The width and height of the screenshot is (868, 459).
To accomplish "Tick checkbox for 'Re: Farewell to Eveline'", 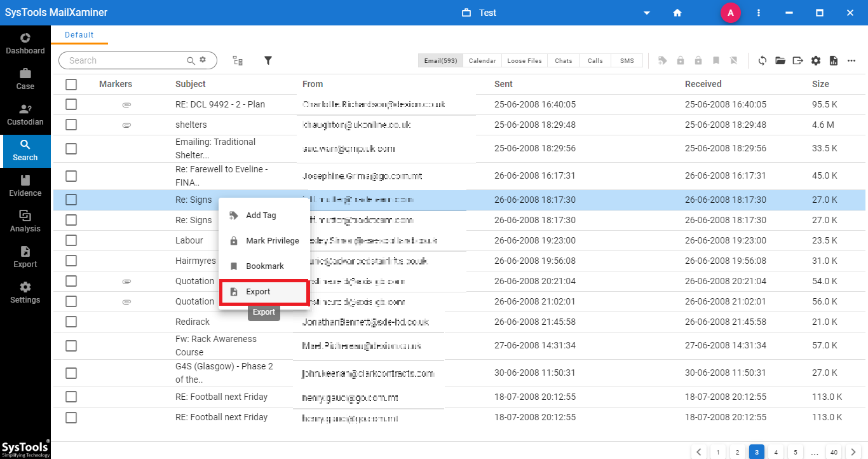I will 71,176.
